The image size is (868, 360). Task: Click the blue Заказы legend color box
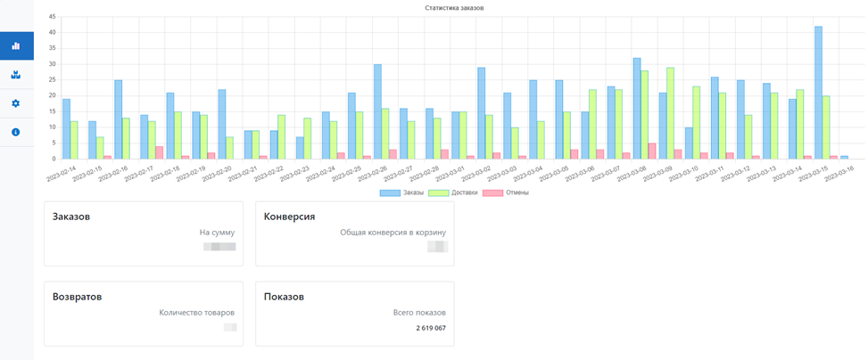390,192
